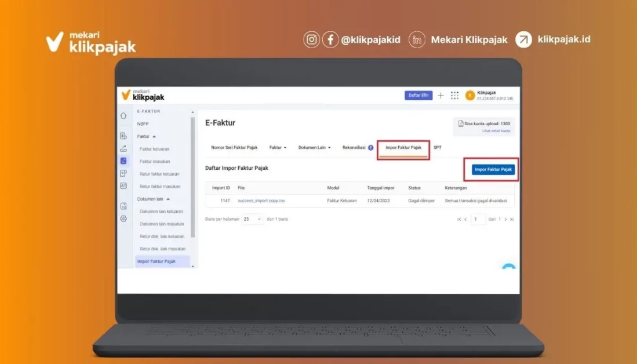Open the Faktur dropdown in tab bar

tap(278, 147)
